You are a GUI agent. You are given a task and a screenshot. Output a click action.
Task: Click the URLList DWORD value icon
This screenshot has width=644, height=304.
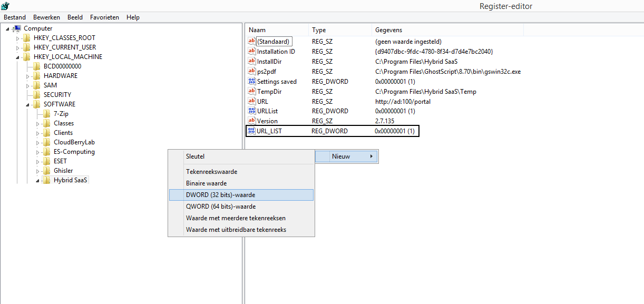(x=252, y=111)
